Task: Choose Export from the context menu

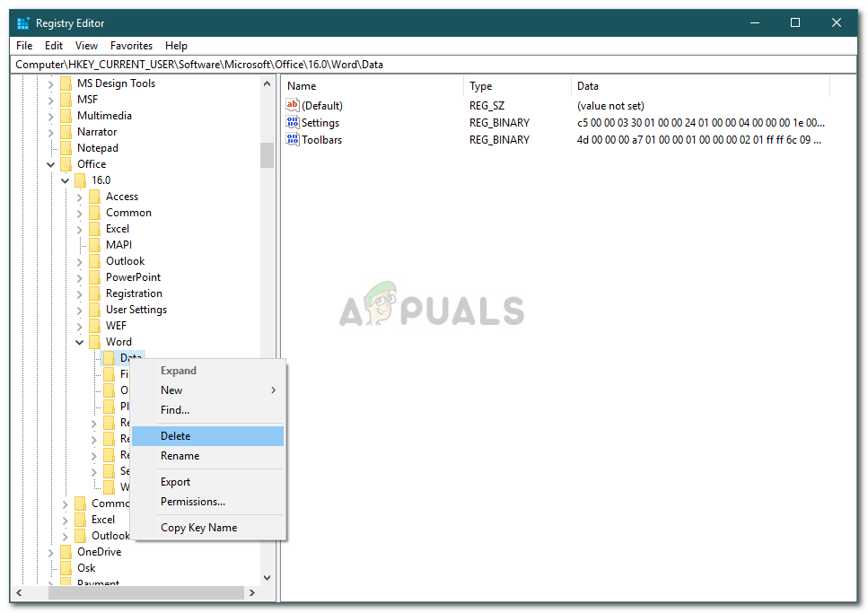Action: (x=207, y=482)
